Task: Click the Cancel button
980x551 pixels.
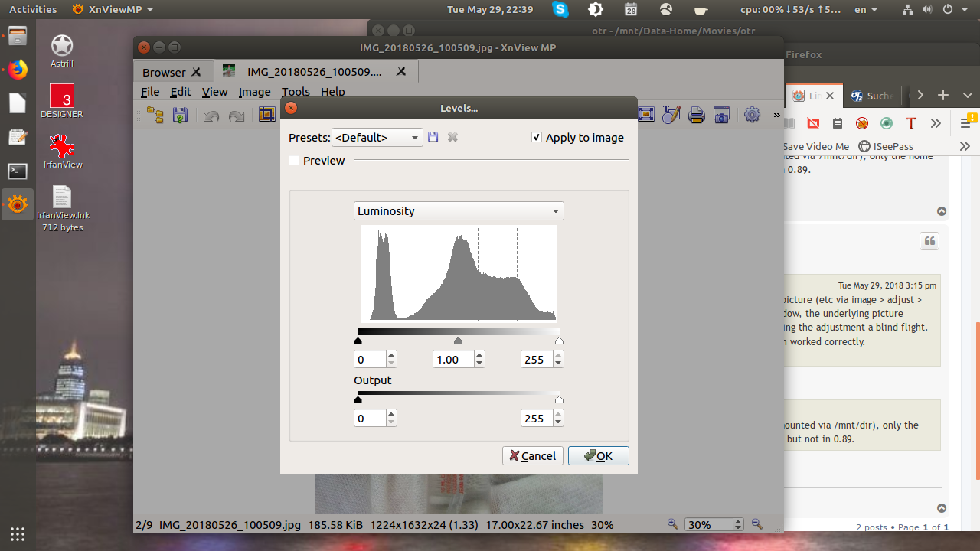Action: (x=533, y=456)
